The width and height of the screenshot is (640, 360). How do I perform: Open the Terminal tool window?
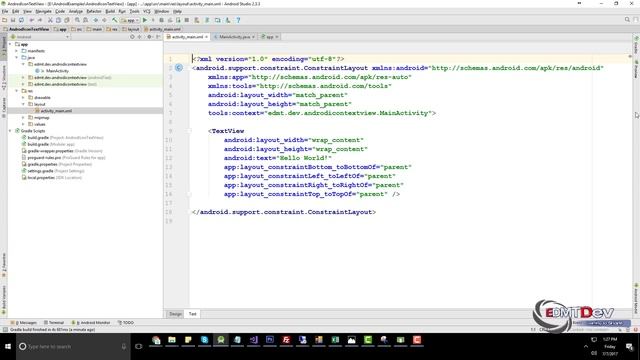[x=54, y=322]
